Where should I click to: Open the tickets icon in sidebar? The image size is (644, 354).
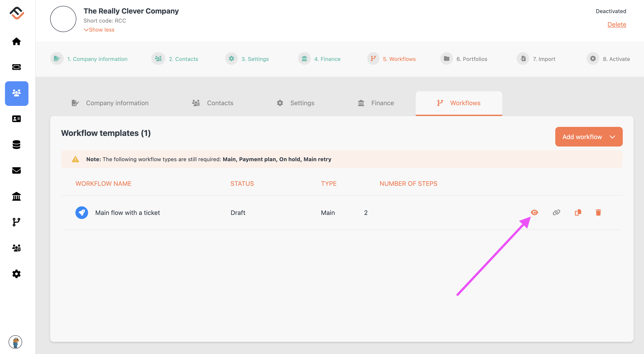tap(16, 67)
